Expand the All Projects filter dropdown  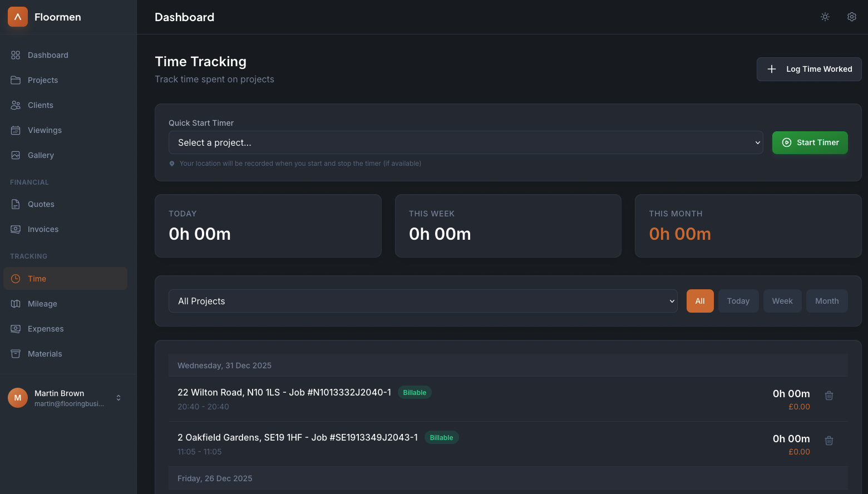coord(423,300)
